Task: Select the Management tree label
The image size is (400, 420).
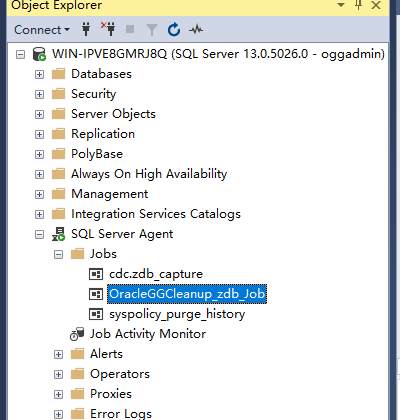Action: point(110,194)
